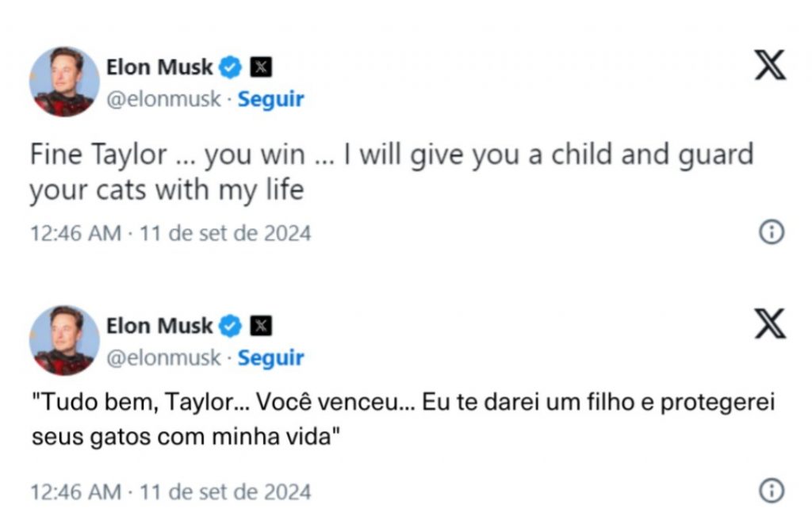Click the X logo on the English tweet
The width and height of the screenshot is (812, 520).
coord(769,65)
